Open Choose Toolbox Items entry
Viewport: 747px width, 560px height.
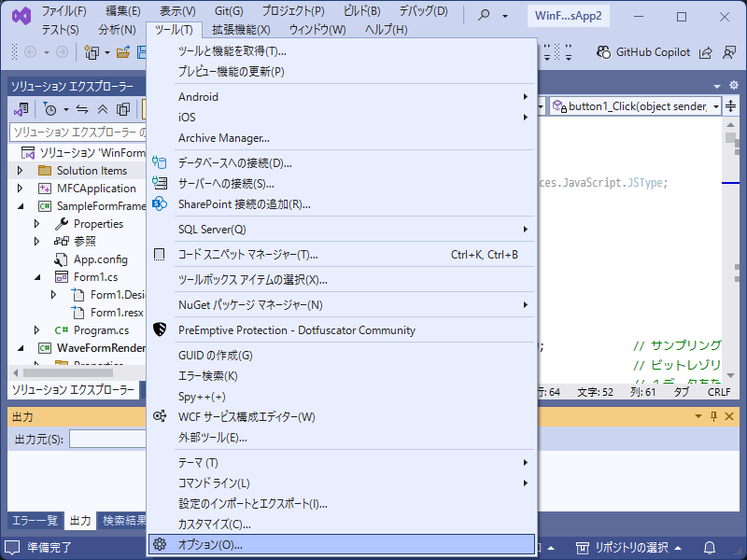point(342,279)
